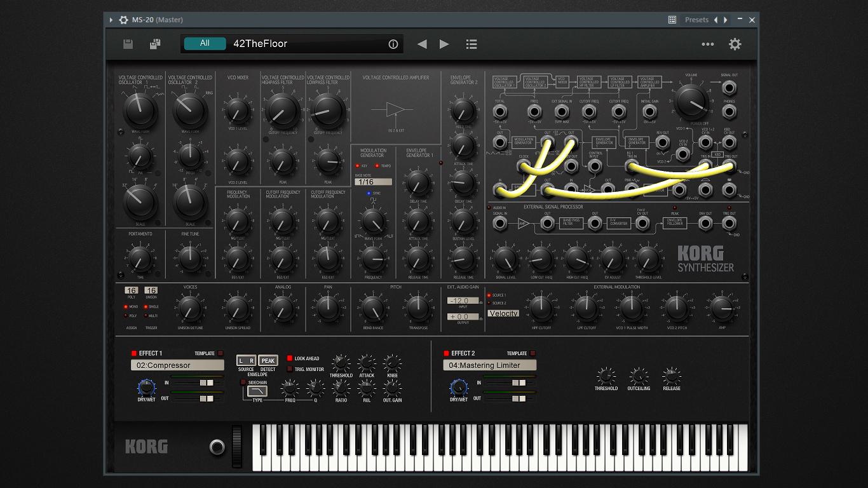Open the 04:Mastering Limiter effect selector

[489, 365]
